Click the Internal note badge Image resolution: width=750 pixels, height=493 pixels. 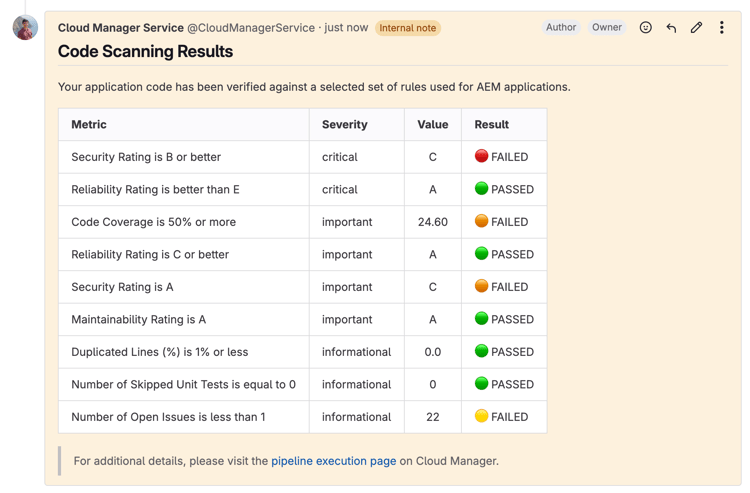407,28
